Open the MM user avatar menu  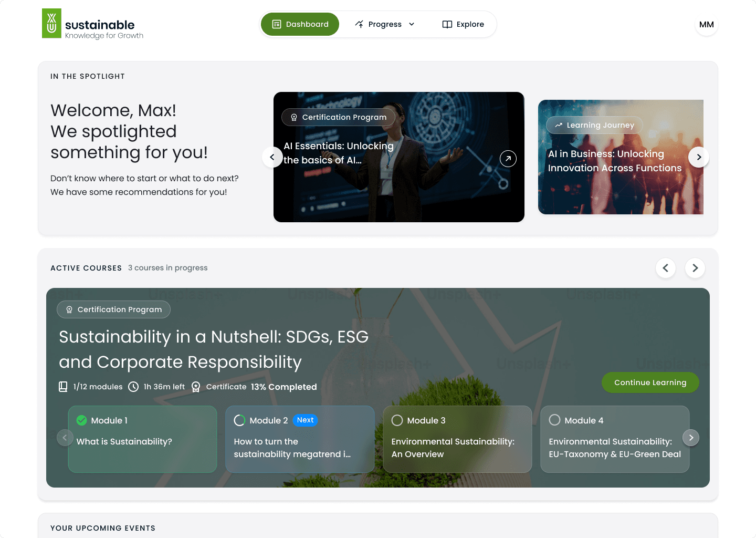(x=707, y=24)
